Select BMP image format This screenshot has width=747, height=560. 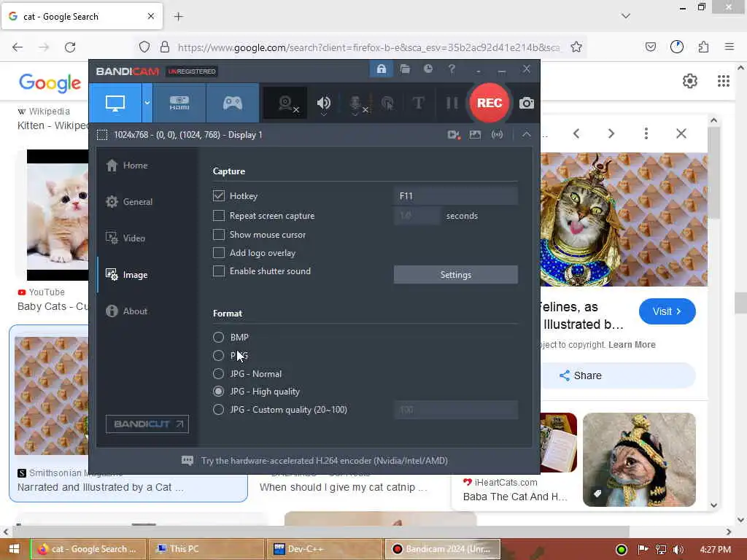[218, 337]
